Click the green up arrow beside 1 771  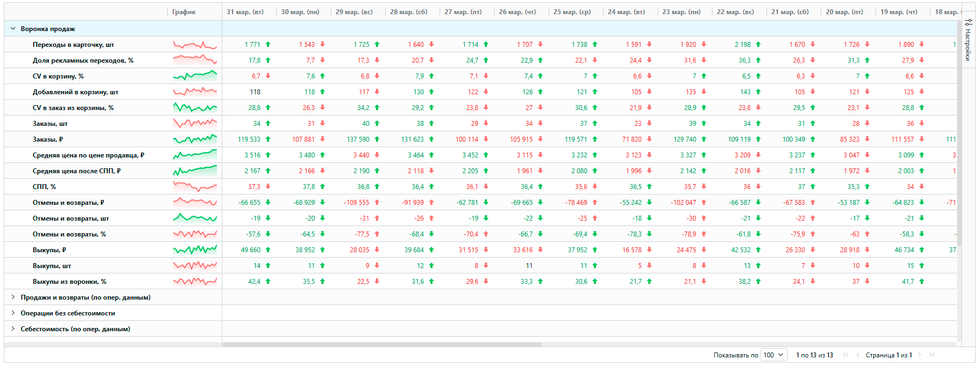pyautogui.click(x=268, y=45)
